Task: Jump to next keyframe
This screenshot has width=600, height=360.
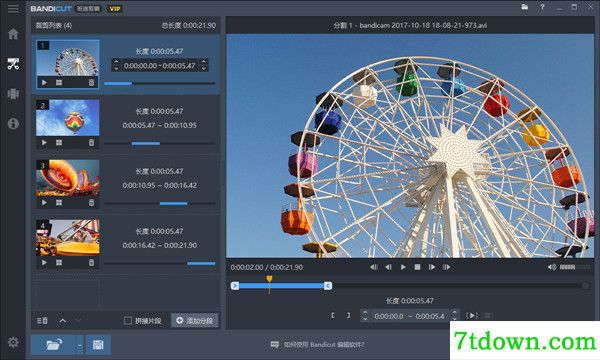Action: pos(447,267)
